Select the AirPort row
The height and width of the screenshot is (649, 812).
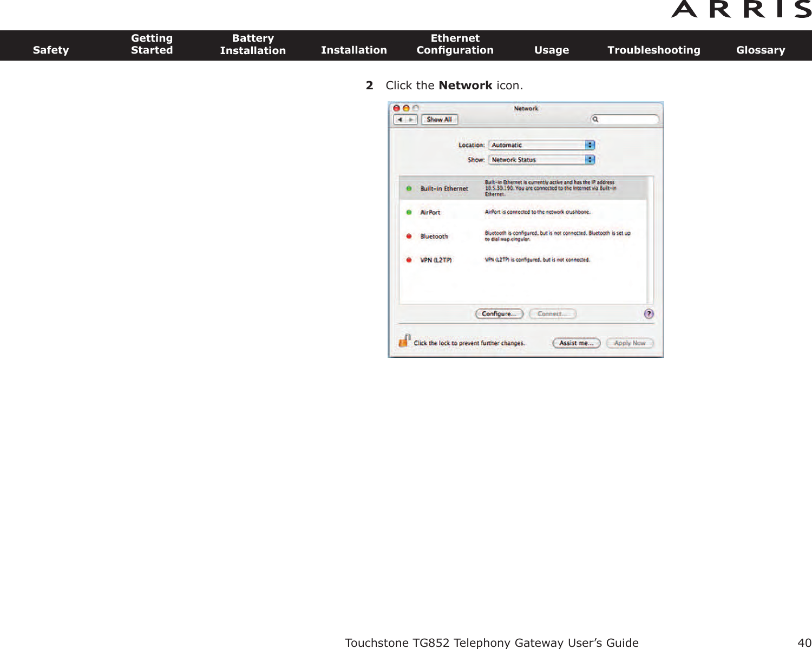523,212
